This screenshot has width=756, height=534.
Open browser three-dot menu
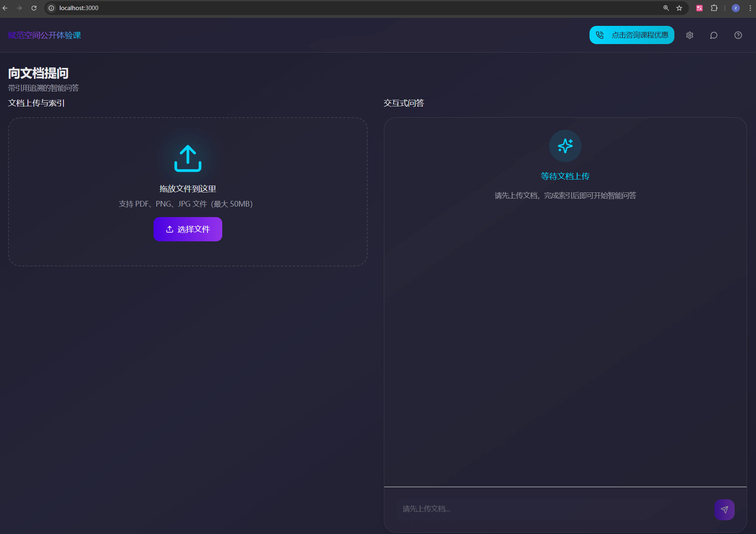pyautogui.click(x=750, y=8)
